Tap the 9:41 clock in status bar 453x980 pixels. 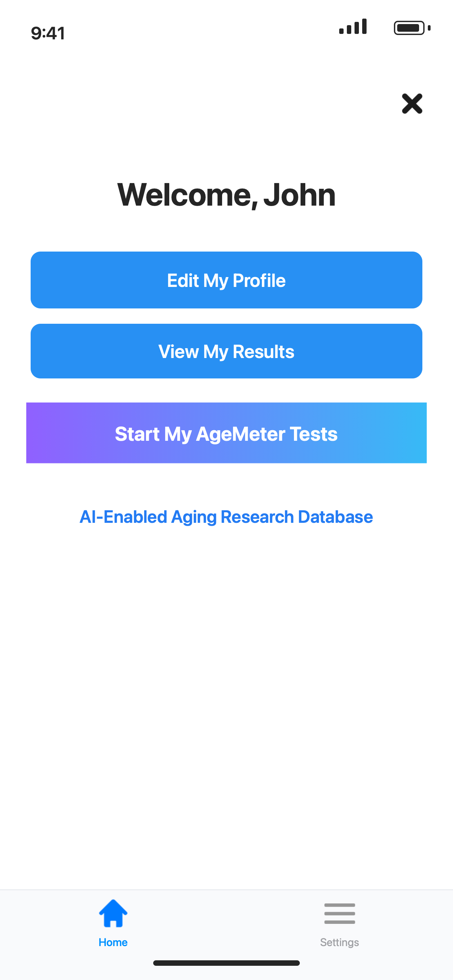[48, 33]
